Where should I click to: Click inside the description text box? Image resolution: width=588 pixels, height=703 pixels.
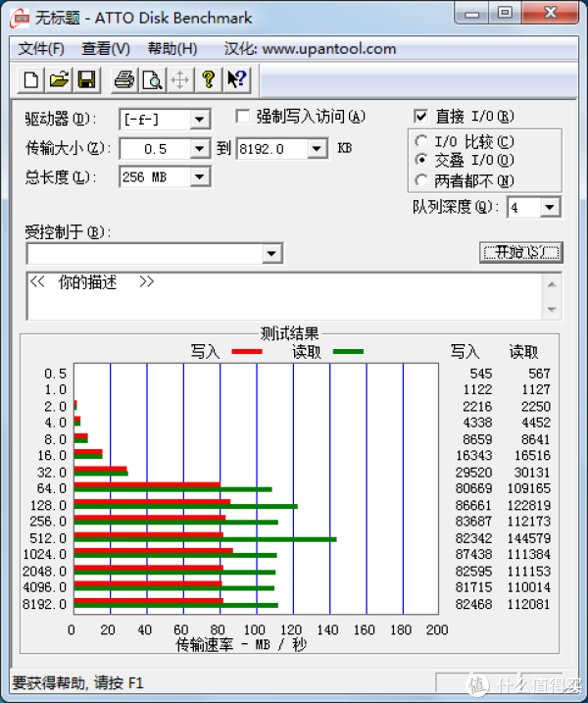coord(285,296)
